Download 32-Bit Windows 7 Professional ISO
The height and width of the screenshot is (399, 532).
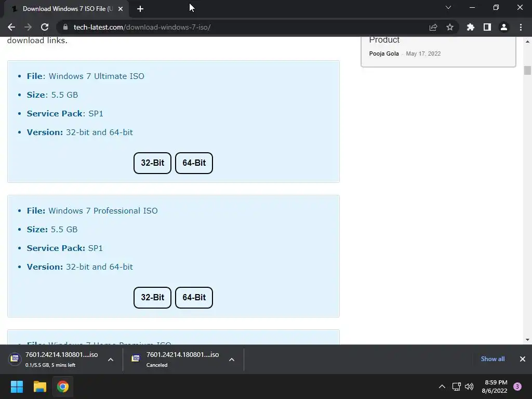pyautogui.click(x=152, y=298)
